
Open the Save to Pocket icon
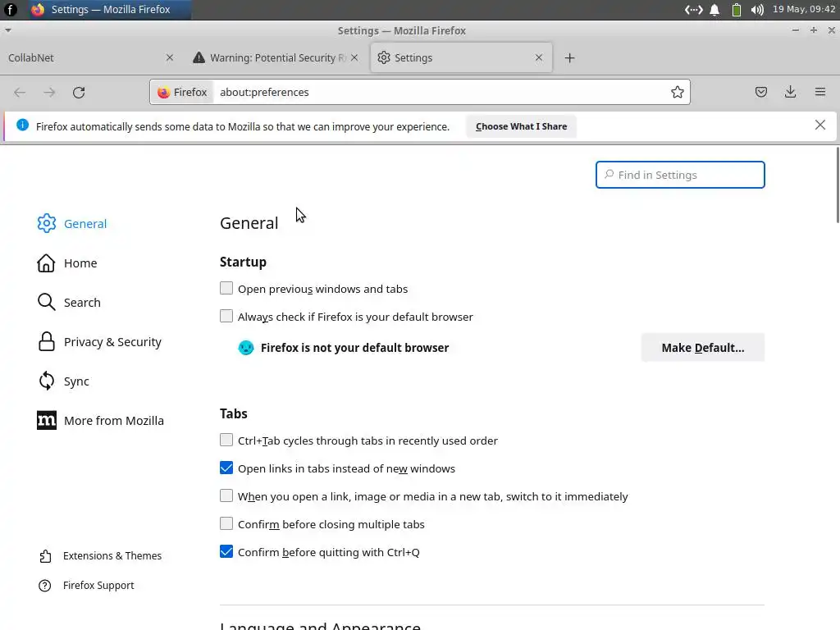click(760, 92)
